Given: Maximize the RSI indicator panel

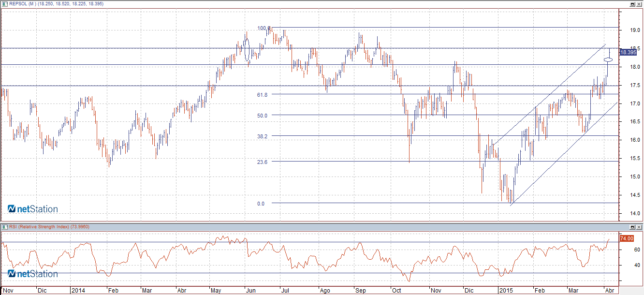Looking at the screenshot, I should (632, 227).
